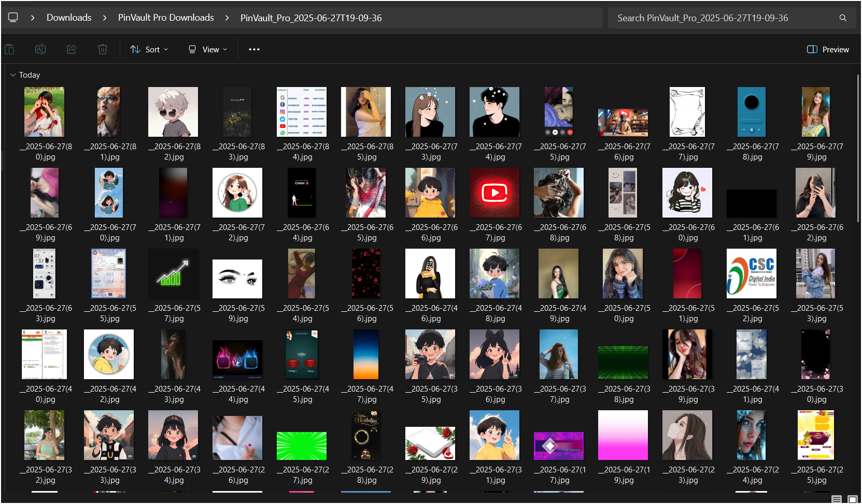Select the red hearts on black image (56).jpg
Screen dimensions: 862x504
point(366,273)
